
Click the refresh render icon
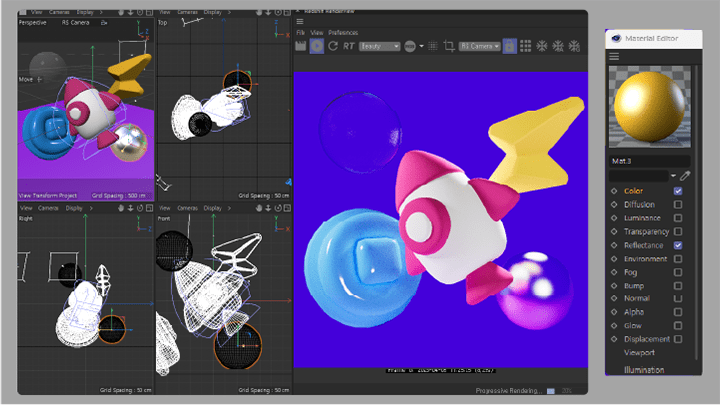coord(333,46)
